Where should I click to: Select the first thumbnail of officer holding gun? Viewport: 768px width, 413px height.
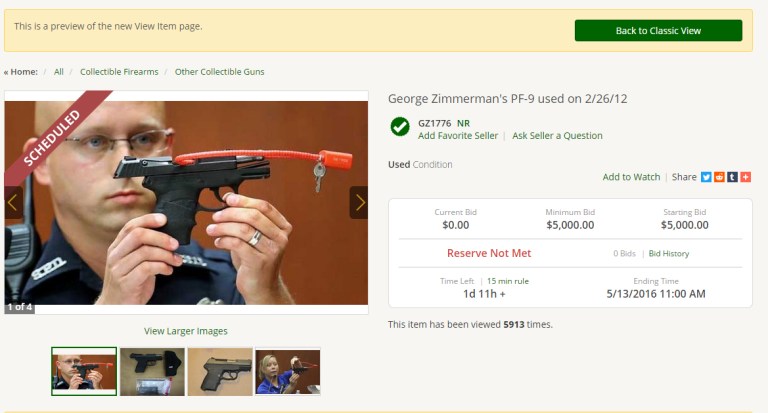84,371
